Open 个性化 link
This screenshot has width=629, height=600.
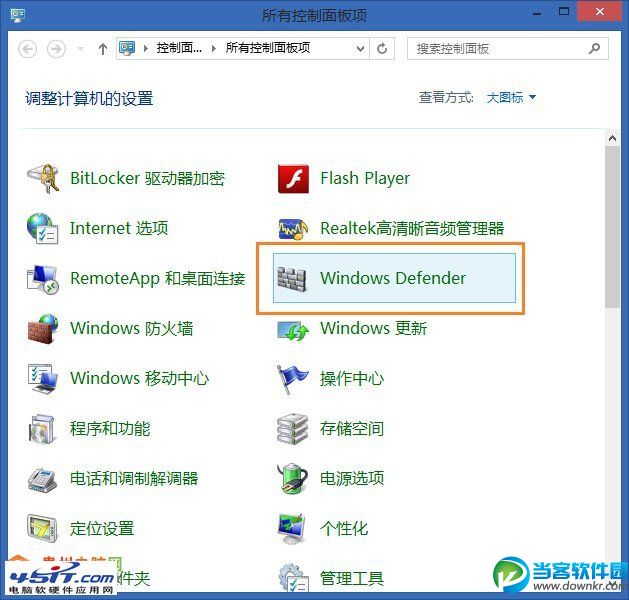point(344,528)
